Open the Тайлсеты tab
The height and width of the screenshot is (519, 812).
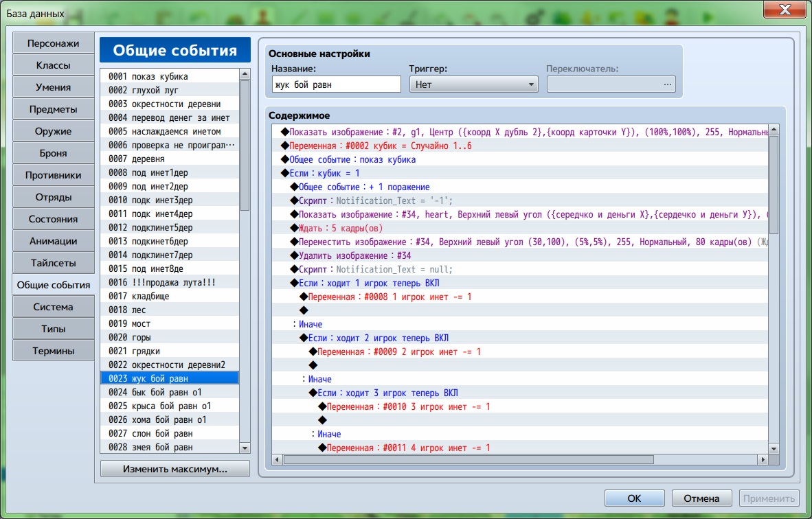coord(53,263)
